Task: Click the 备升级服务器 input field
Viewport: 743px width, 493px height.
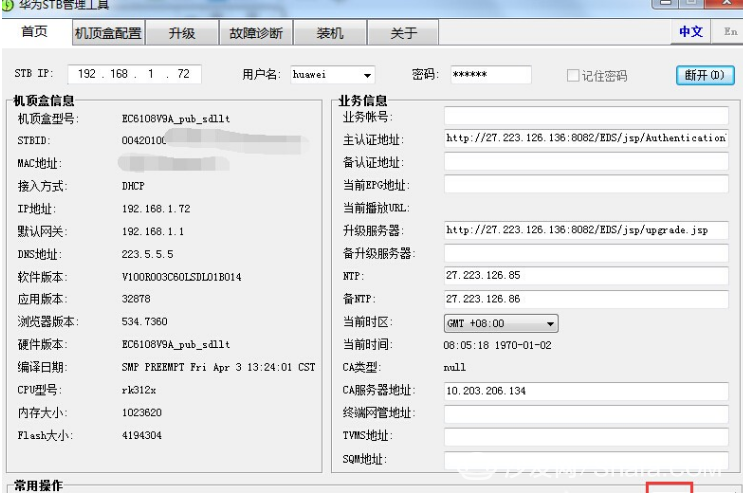Action: pos(586,253)
